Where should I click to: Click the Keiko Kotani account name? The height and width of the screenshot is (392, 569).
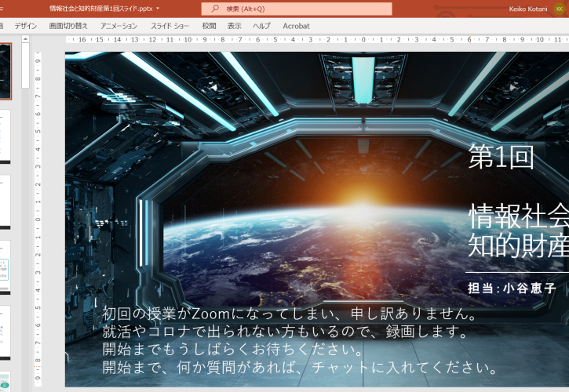[x=528, y=9]
